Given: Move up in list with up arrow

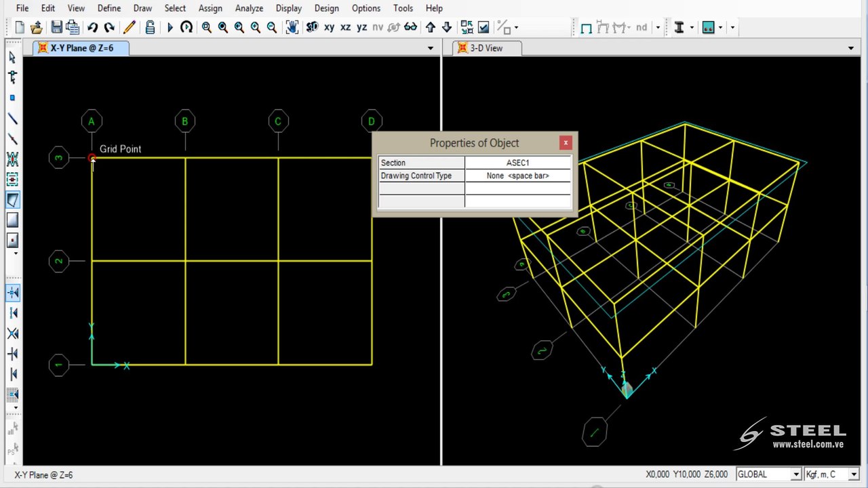Looking at the screenshot, I should 431,28.
